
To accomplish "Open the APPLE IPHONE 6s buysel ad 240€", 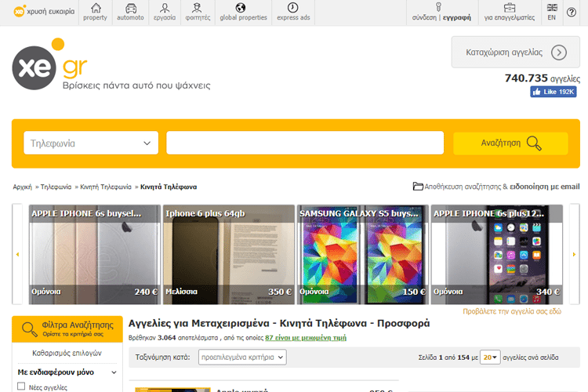I will [x=95, y=254].
